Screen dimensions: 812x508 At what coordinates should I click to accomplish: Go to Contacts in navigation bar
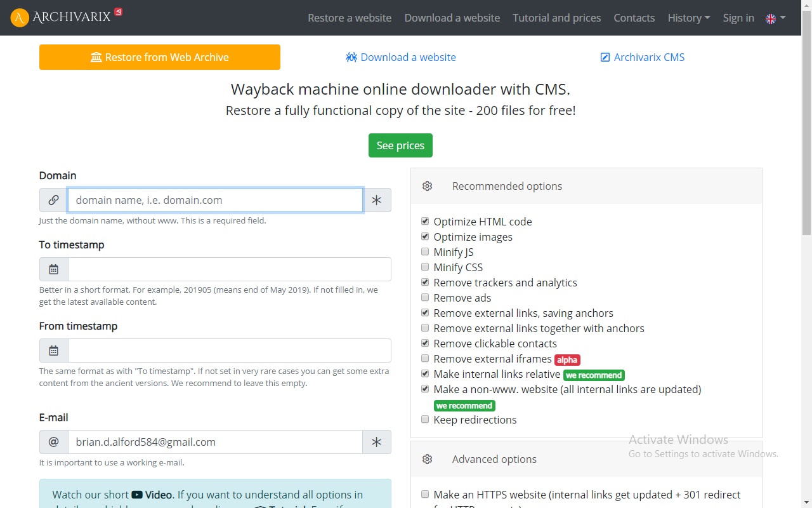pyautogui.click(x=634, y=18)
